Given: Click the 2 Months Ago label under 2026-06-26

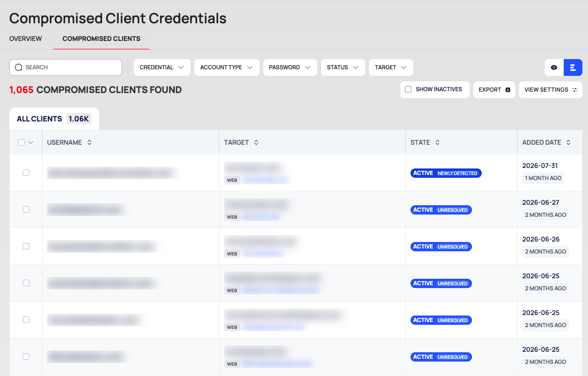Looking at the screenshot, I should (x=546, y=252).
